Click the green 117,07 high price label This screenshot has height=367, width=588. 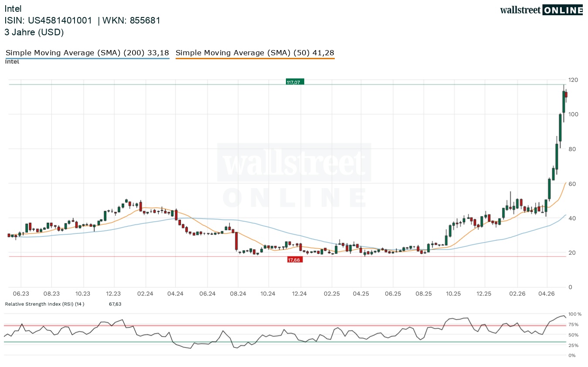(x=295, y=82)
